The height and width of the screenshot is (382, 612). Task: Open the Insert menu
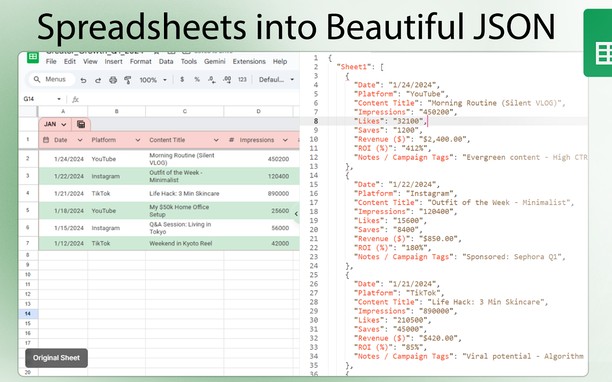click(x=114, y=61)
